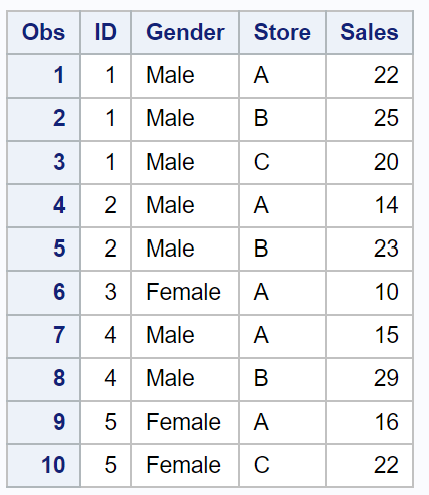Select Store C in observation 10
429x495 pixels.
tap(261, 465)
